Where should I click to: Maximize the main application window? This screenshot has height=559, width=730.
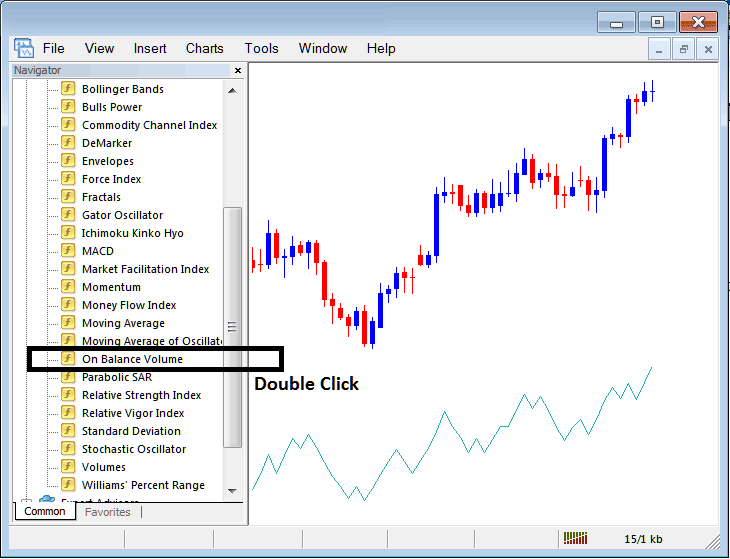pos(657,23)
